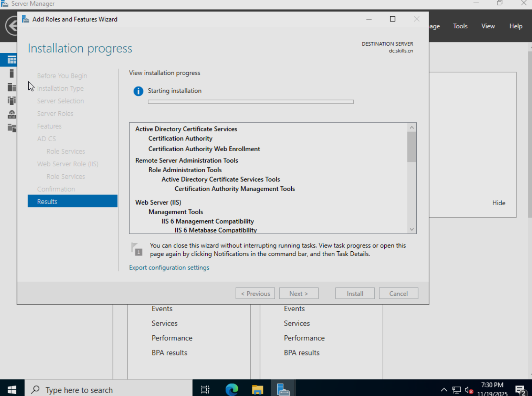Select Active Directory Certificate Services Tools entry
532x396 pixels.
[x=221, y=180]
